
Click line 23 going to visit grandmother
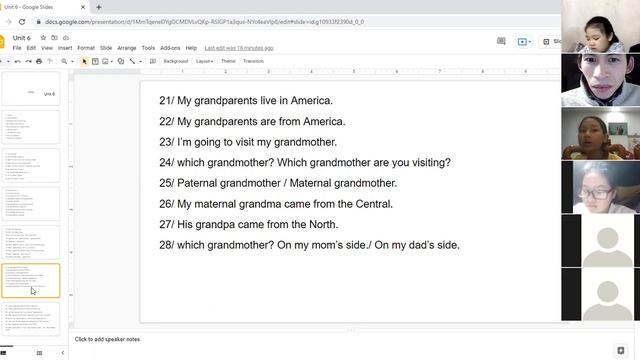248,142
